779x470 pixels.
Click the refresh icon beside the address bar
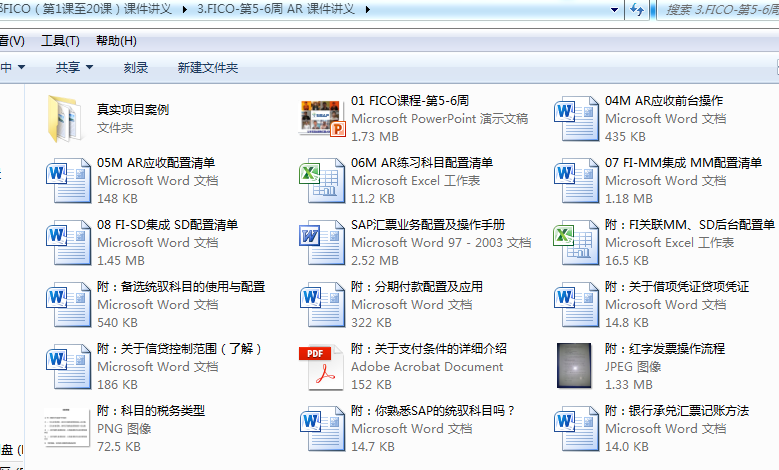click(637, 9)
